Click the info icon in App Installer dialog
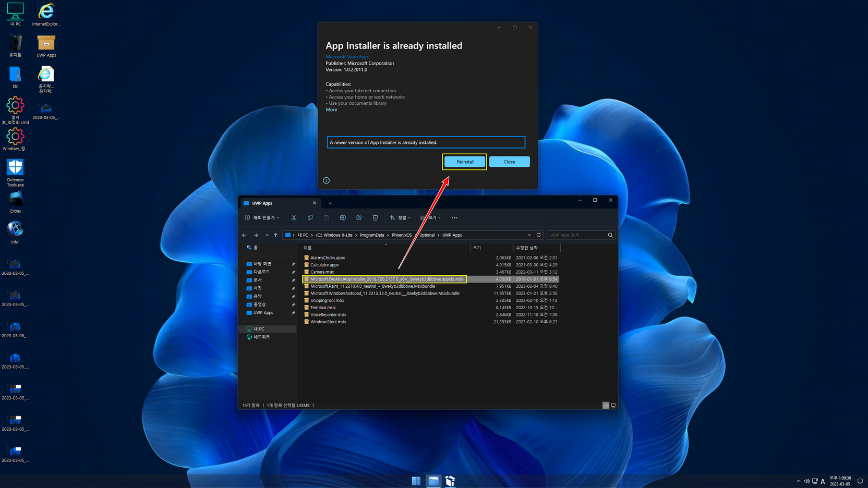868x488 pixels. 326,180
